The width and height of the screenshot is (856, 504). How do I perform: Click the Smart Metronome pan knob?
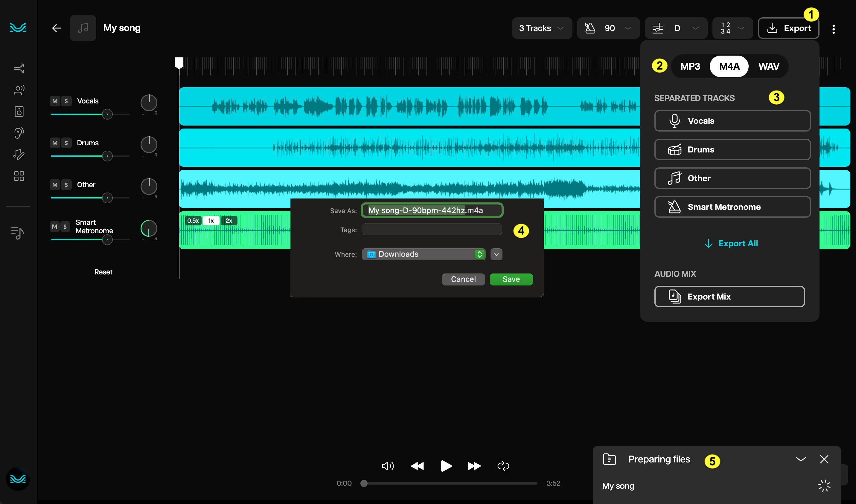point(149,229)
